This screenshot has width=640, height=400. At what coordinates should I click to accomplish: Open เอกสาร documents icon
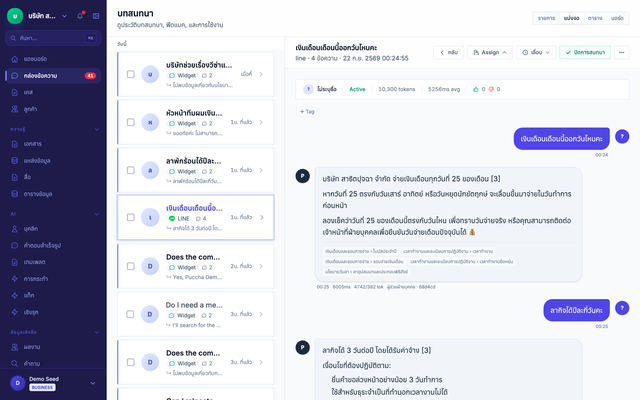[15, 144]
